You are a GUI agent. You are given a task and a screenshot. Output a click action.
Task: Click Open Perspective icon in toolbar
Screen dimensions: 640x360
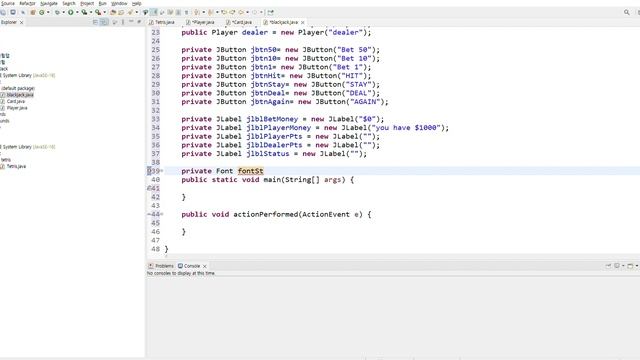(x=638, y=12)
